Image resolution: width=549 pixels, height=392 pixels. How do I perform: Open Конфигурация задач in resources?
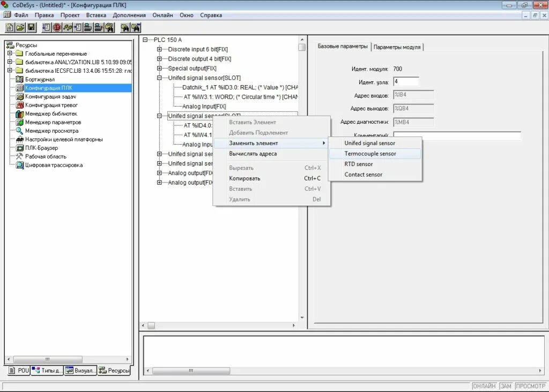[50, 96]
